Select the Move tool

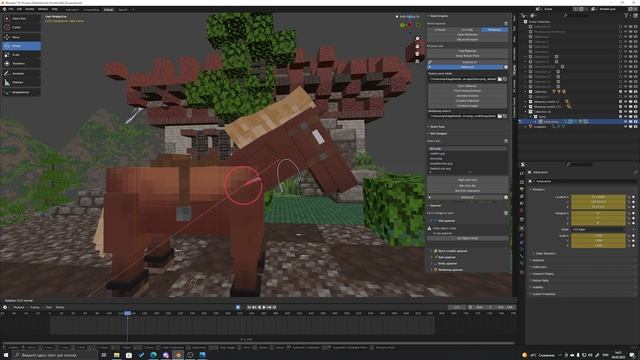(21, 37)
